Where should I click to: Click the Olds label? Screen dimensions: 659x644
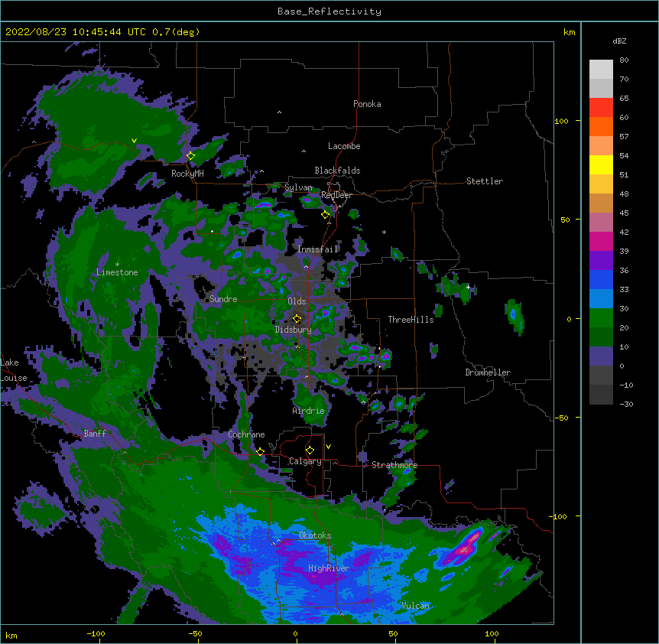(297, 301)
